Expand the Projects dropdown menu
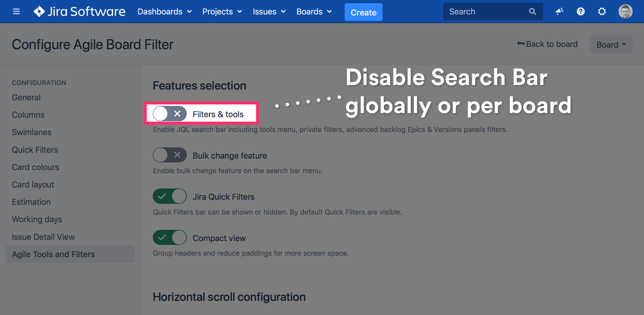The image size is (644, 315). 222,12
